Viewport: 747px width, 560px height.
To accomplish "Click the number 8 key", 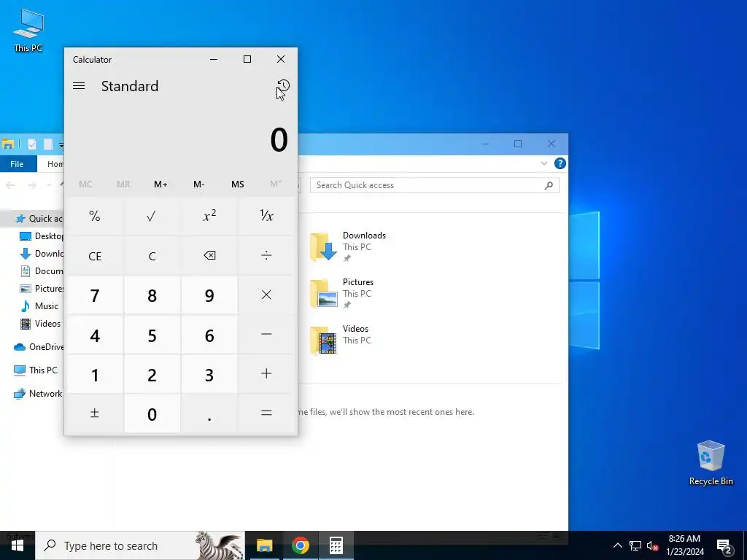I will point(152,295).
